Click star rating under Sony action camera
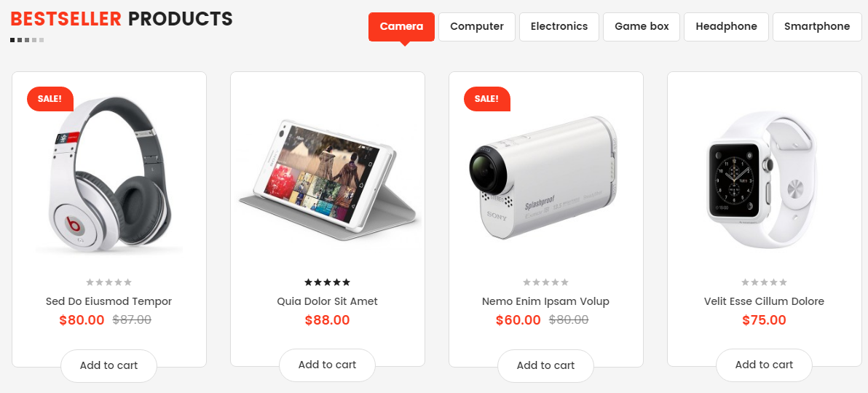 (546, 282)
